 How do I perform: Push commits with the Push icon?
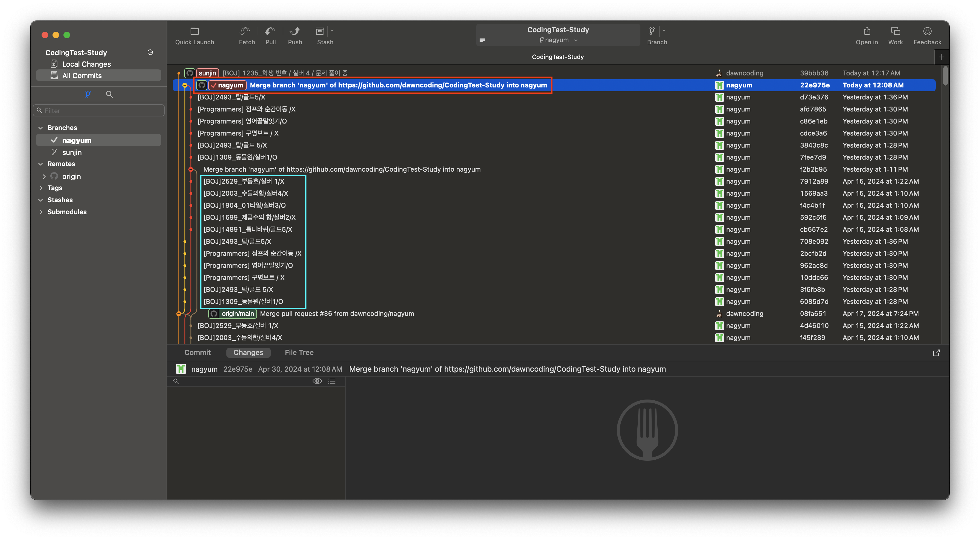pos(295,31)
